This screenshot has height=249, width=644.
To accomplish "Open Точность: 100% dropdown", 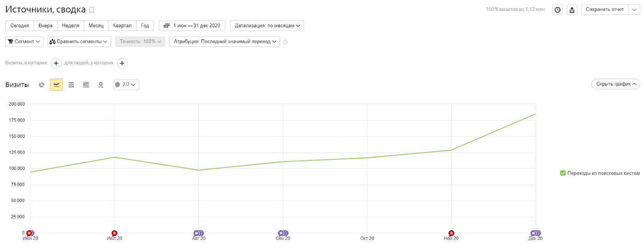I will pyautogui.click(x=140, y=41).
